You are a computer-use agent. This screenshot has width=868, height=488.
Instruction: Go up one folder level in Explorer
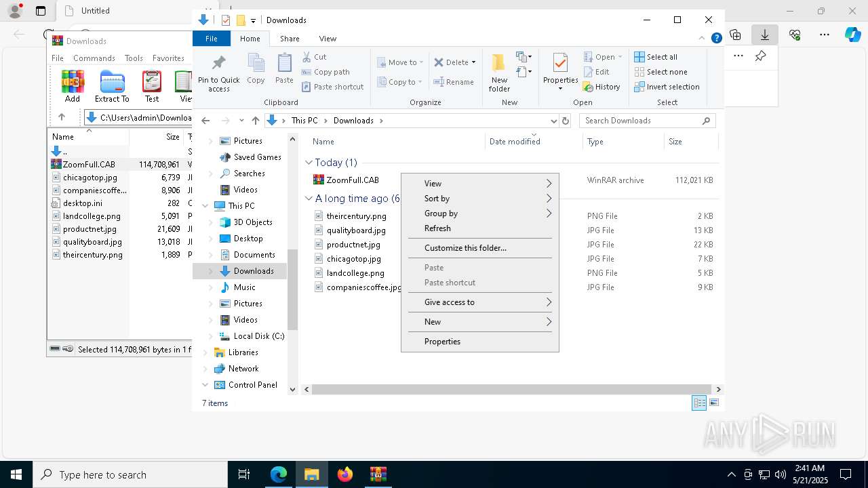[x=255, y=121]
